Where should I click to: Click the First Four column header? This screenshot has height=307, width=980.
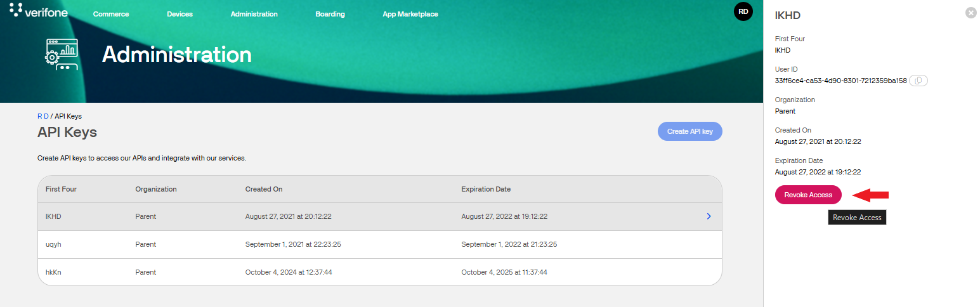61,189
